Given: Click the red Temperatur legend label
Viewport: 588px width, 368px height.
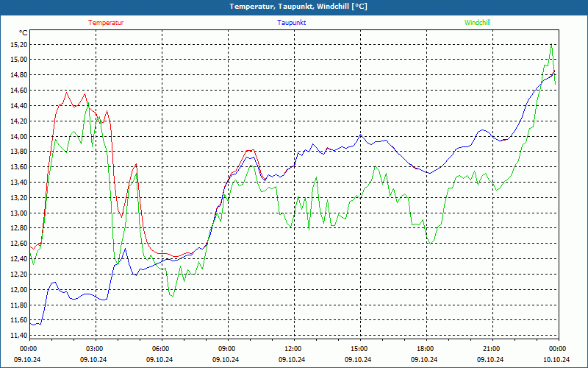Looking at the screenshot, I should pyautogui.click(x=106, y=23).
